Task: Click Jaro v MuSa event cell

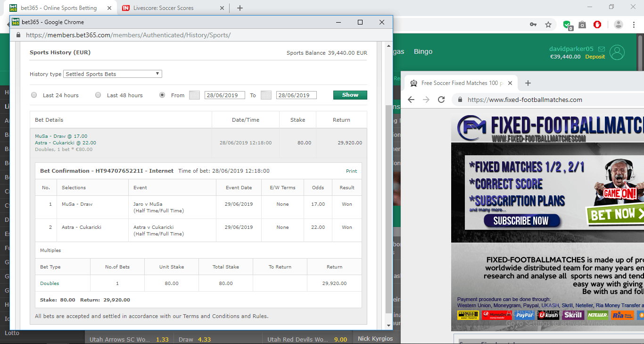Action: pos(172,208)
